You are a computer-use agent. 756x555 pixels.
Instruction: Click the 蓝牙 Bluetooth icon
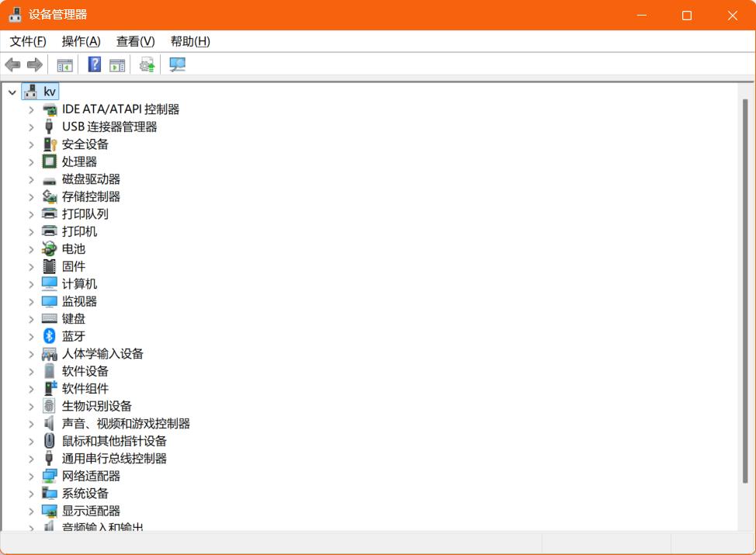(x=49, y=336)
